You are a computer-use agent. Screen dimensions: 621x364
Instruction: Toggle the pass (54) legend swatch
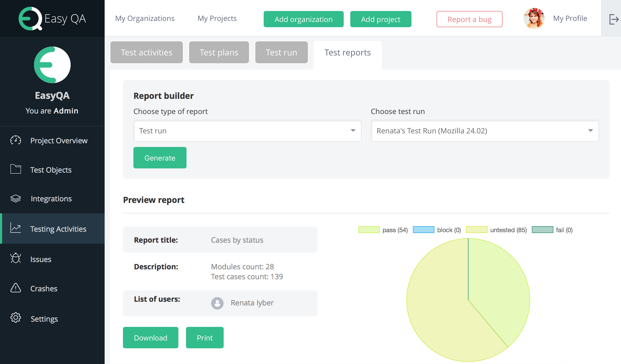[369, 230]
